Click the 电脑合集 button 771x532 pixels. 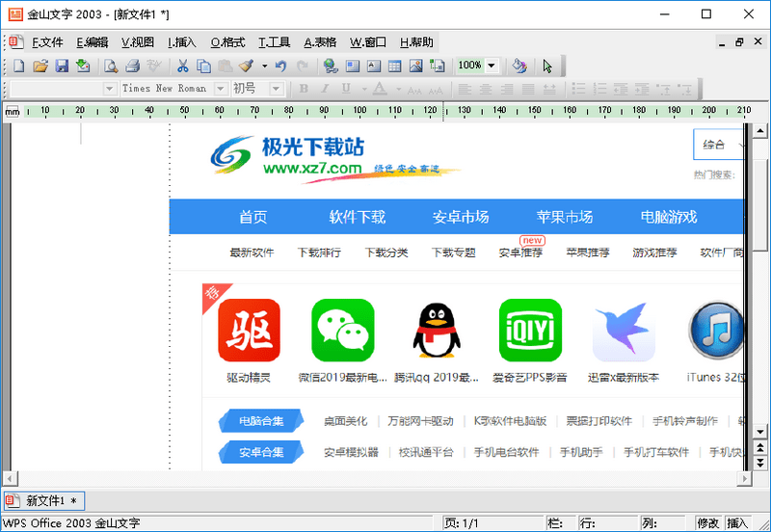[x=261, y=421]
